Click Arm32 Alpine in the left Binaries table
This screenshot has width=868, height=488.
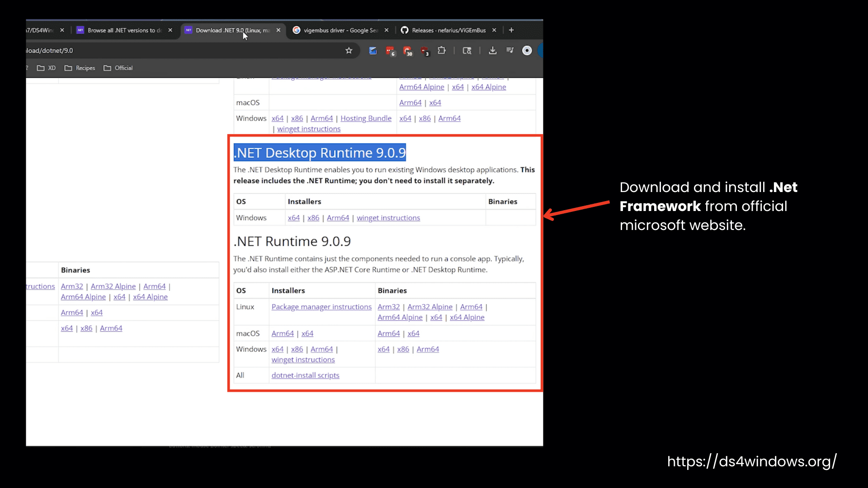click(113, 286)
